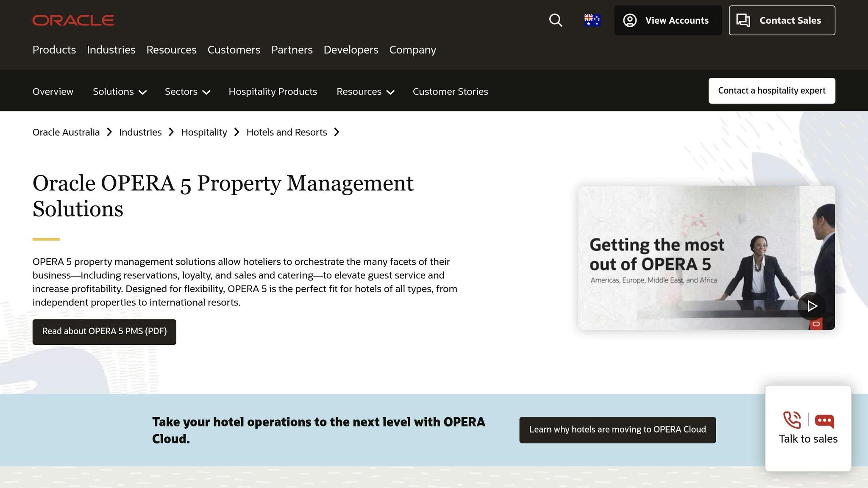
Task: Click the Contact Sales chat icon
Action: (x=745, y=20)
